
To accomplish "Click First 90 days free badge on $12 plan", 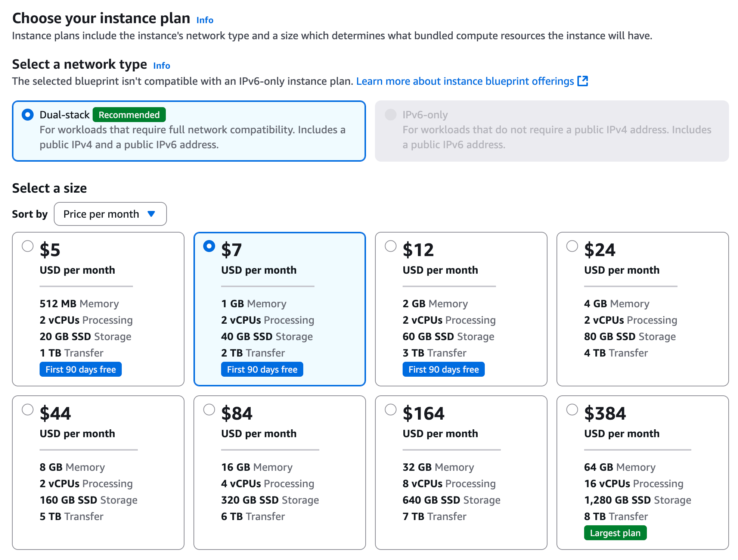I will [x=443, y=369].
